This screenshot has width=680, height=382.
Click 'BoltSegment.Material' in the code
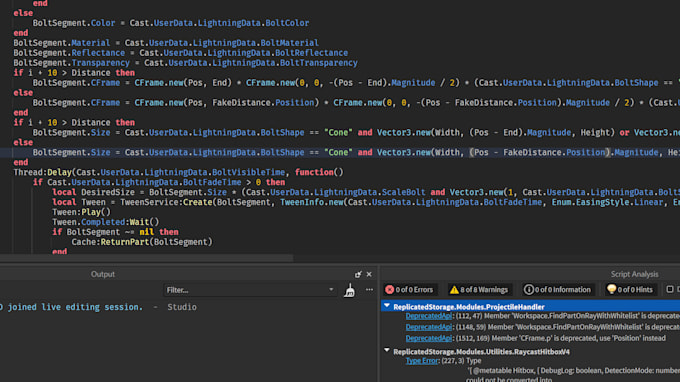pyautogui.click(x=62, y=43)
